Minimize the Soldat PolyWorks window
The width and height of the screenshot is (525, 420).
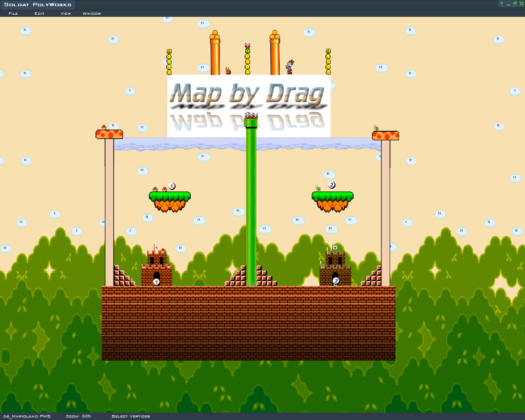(x=508, y=4)
